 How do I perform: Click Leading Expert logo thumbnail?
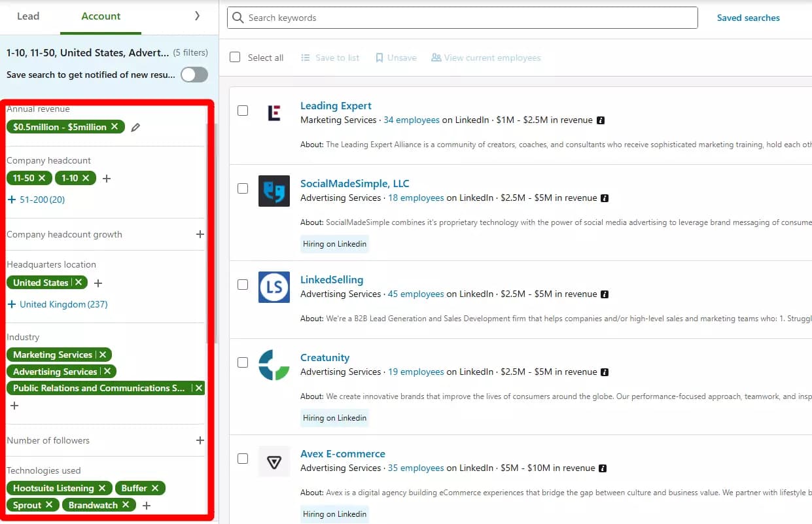tap(274, 113)
